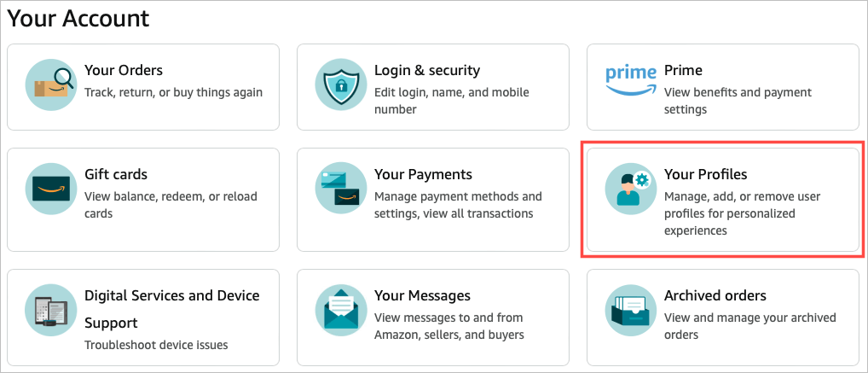868x373 pixels.
Task: Select the Prime heading
Action: [683, 70]
